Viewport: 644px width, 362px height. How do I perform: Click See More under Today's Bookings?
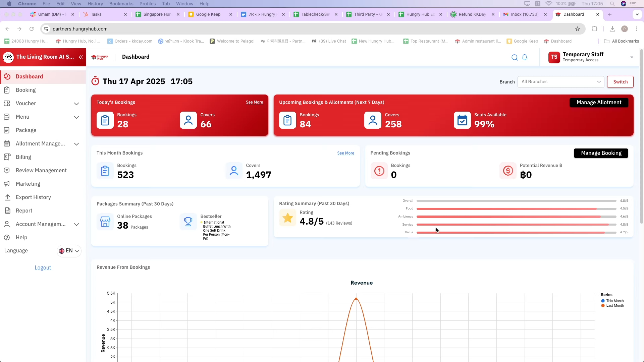(x=254, y=102)
